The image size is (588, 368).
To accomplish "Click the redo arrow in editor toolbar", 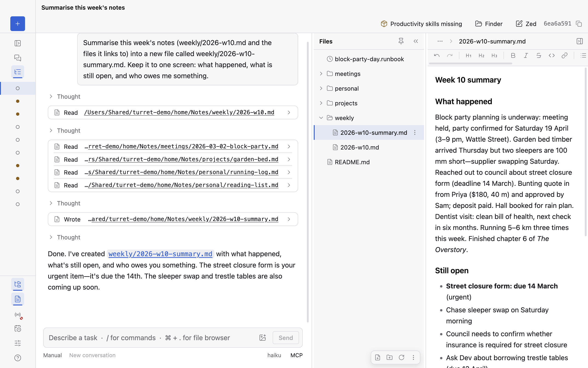I will tap(450, 55).
